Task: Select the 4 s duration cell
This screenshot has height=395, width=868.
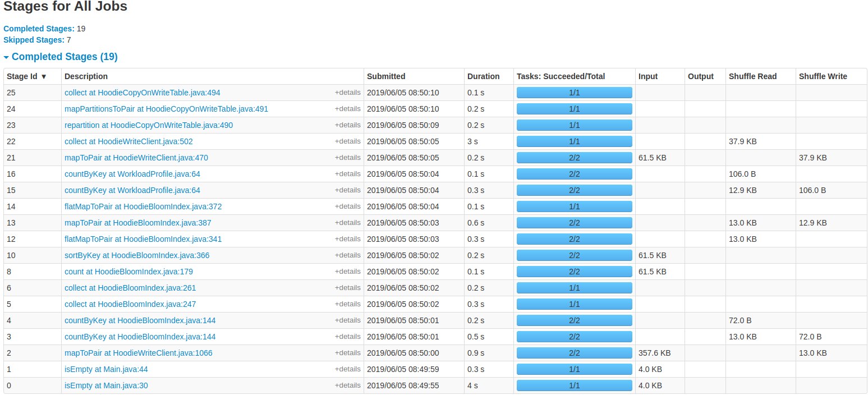Action: point(489,385)
